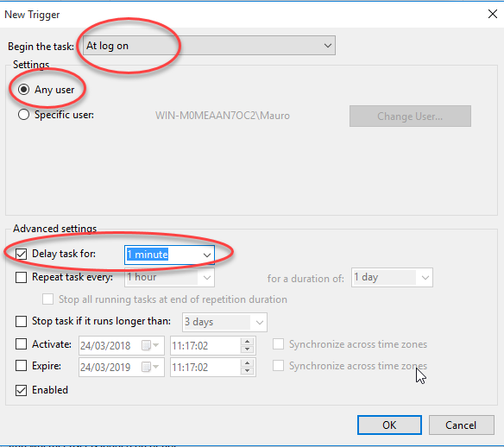
Task: Uncheck the Enabled checkbox
Action: click(x=22, y=390)
